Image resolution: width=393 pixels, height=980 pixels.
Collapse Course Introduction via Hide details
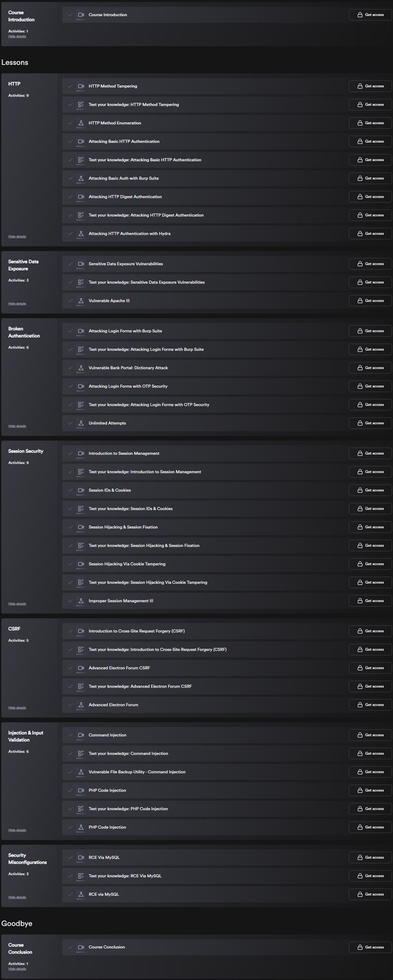[x=17, y=36]
